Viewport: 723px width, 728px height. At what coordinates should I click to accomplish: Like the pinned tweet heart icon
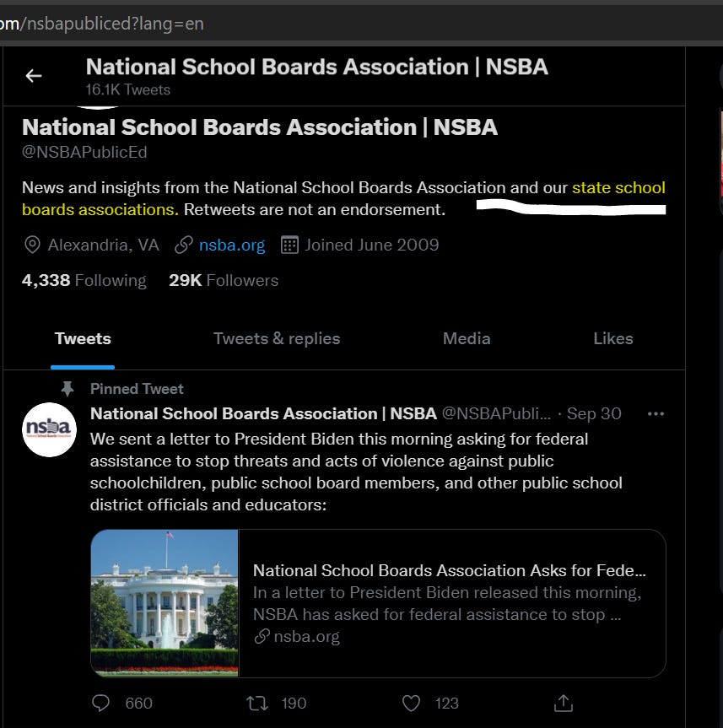[x=411, y=703]
